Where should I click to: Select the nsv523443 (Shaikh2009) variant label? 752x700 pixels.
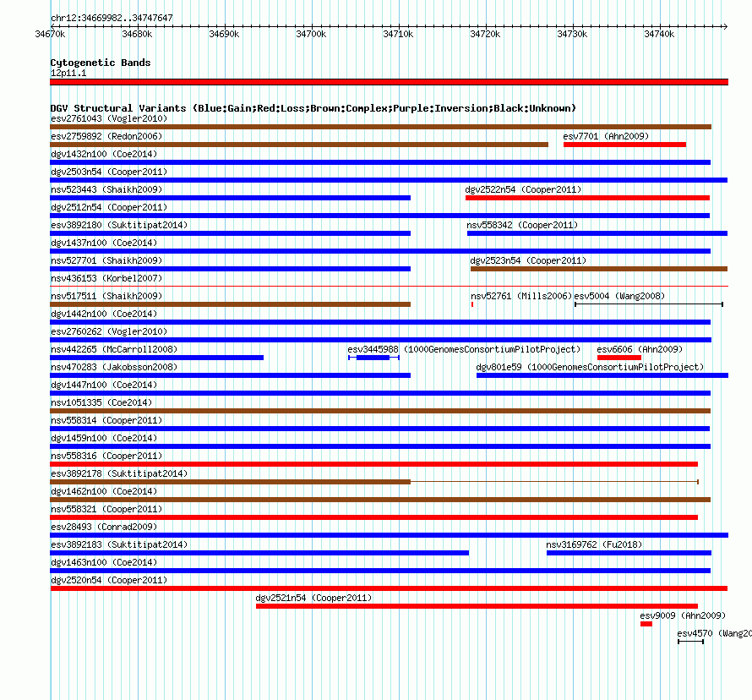coord(106,189)
